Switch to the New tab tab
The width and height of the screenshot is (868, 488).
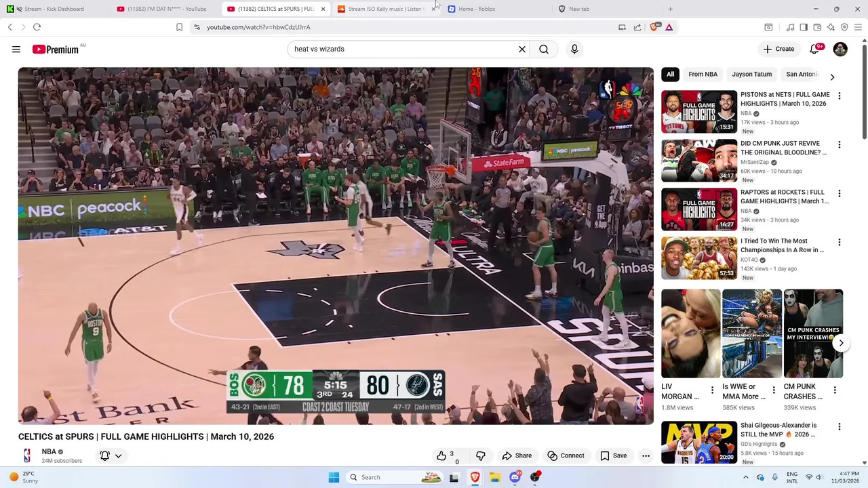(606, 9)
